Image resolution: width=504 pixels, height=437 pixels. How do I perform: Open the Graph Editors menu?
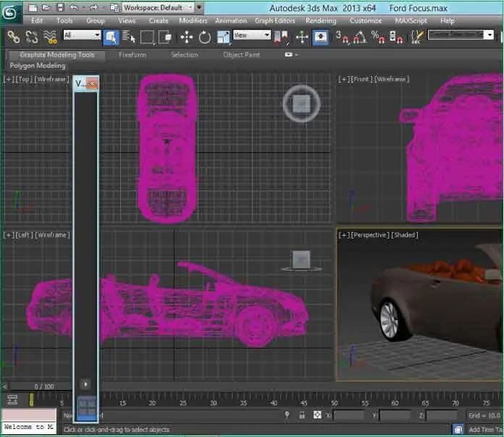coord(275,20)
